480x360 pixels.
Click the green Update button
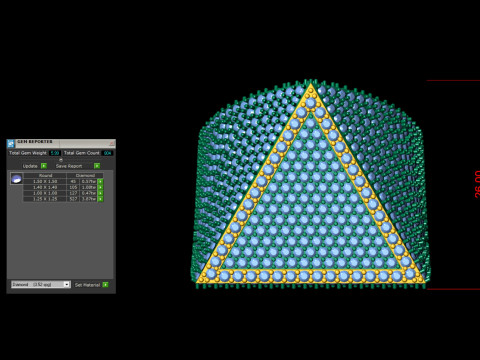coord(44,166)
